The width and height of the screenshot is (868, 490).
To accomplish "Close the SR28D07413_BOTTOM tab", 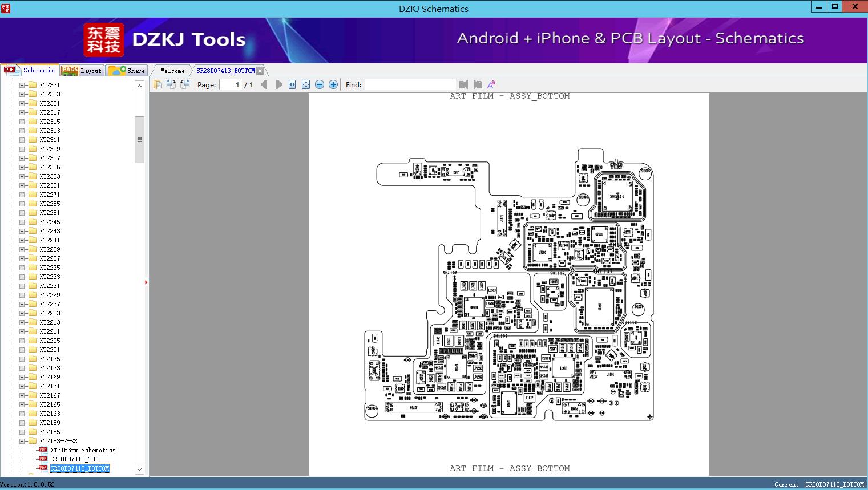I will point(260,71).
